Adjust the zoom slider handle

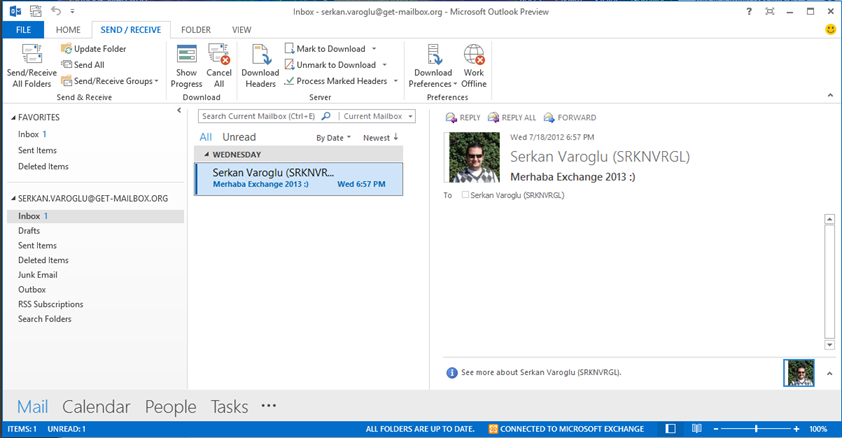pyautogui.click(x=756, y=429)
